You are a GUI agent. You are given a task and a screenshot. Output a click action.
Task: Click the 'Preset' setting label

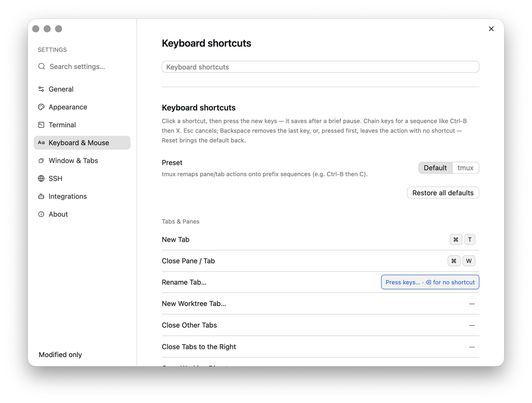pos(172,163)
